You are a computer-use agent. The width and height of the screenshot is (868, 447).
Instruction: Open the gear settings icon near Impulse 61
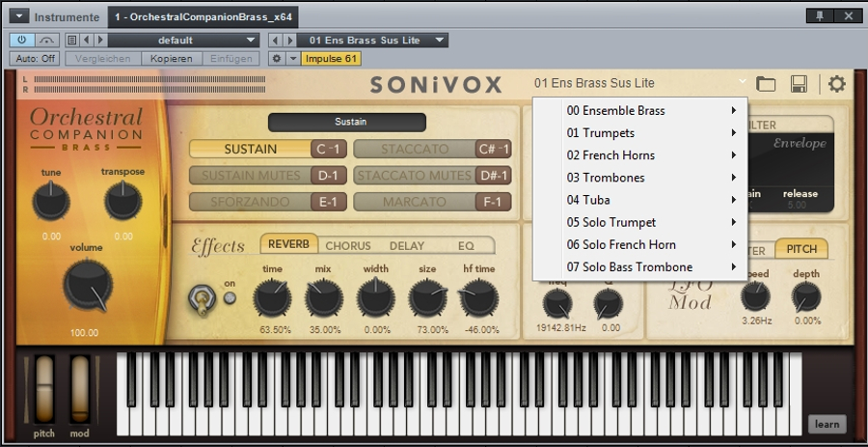pos(277,58)
